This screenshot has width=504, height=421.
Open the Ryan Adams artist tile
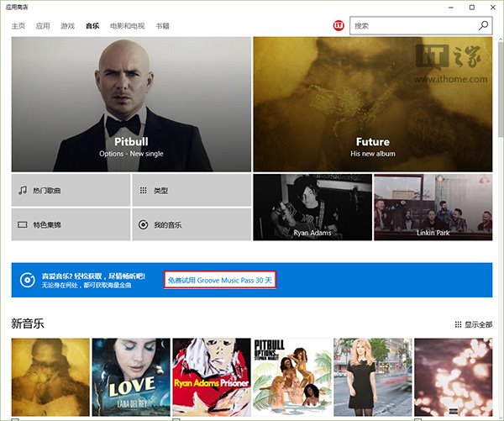312,207
